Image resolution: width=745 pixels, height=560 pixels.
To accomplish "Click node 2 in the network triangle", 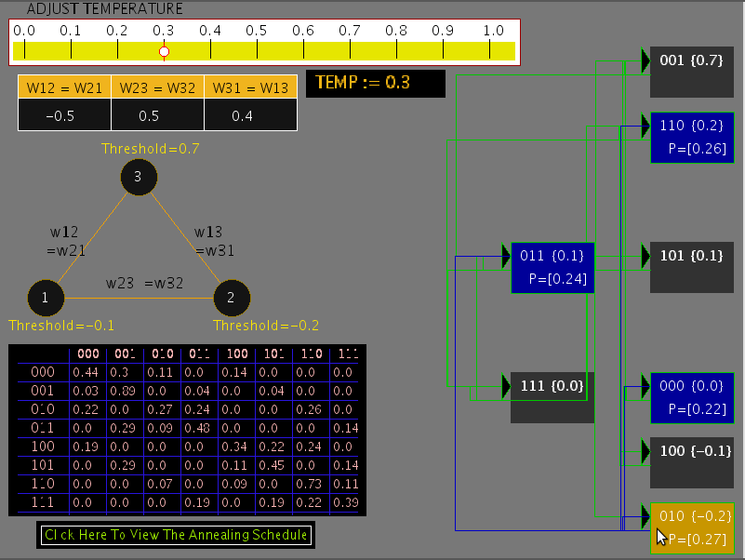I will (x=232, y=298).
